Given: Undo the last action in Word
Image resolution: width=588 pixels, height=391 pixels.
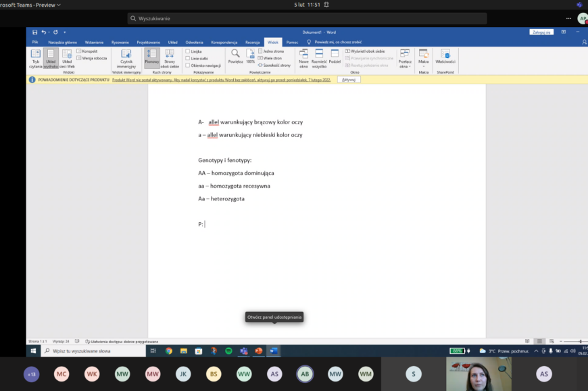Looking at the screenshot, I should pyautogui.click(x=43, y=32).
